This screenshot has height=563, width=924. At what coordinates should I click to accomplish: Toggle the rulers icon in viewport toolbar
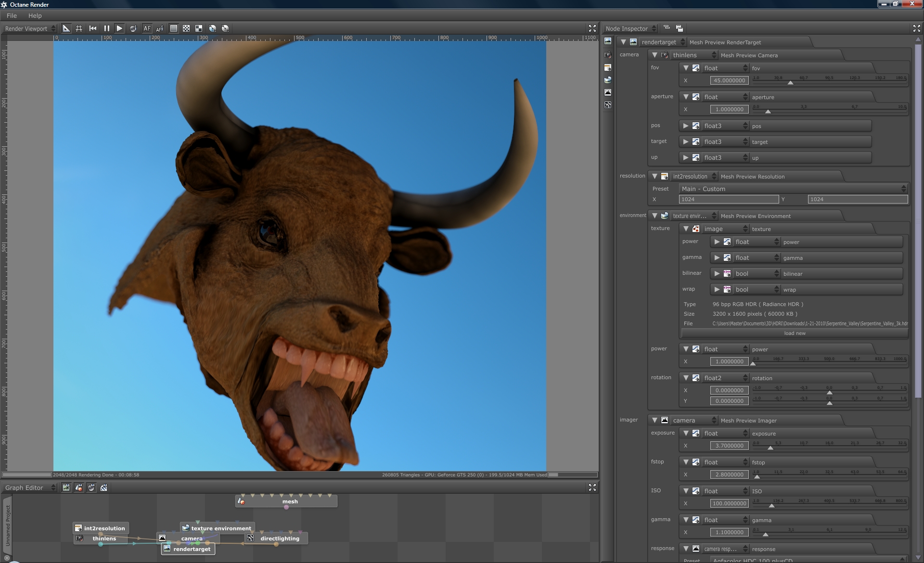click(66, 29)
